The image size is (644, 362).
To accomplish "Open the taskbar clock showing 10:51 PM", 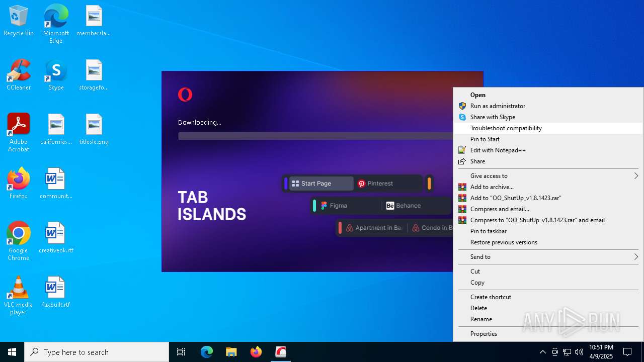I will (x=601, y=352).
